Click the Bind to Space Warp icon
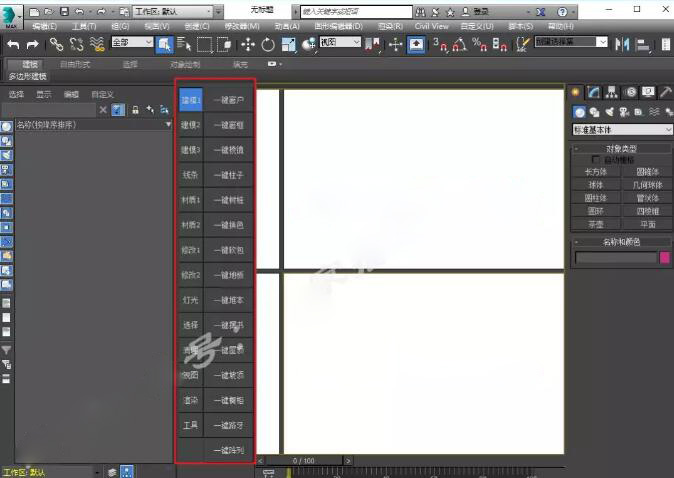Image resolution: width=674 pixels, height=478 pixels. click(97, 44)
